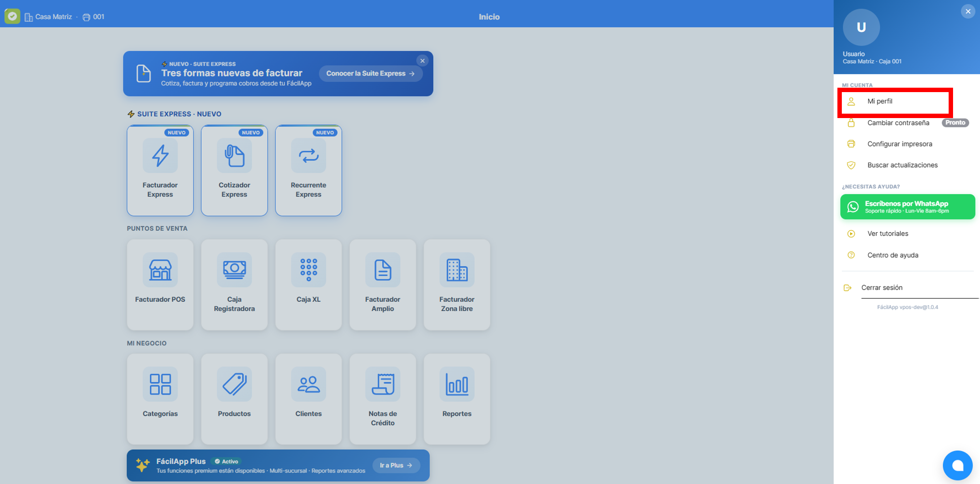Open the Productos tag tile

point(234,399)
